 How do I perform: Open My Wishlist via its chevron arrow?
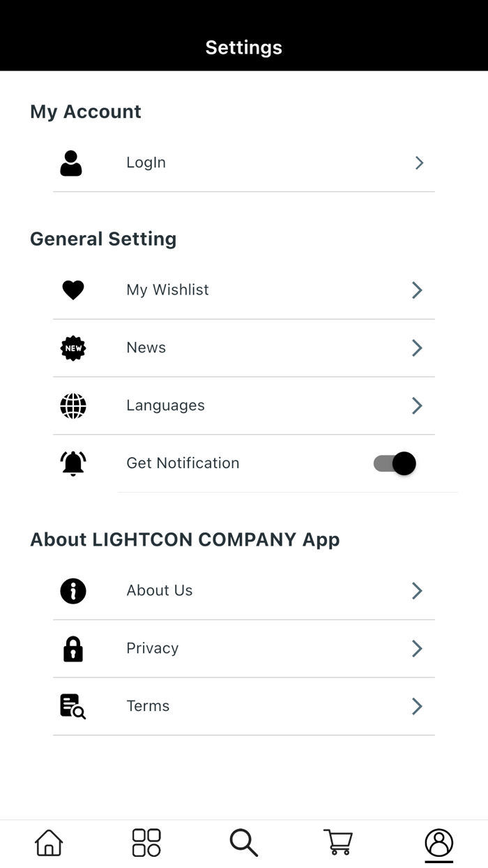pyautogui.click(x=416, y=290)
